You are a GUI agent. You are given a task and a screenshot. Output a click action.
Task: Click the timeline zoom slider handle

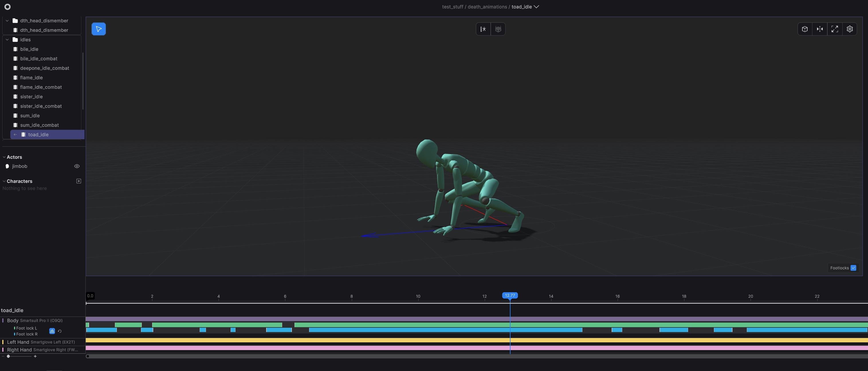(x=8, y=356)
